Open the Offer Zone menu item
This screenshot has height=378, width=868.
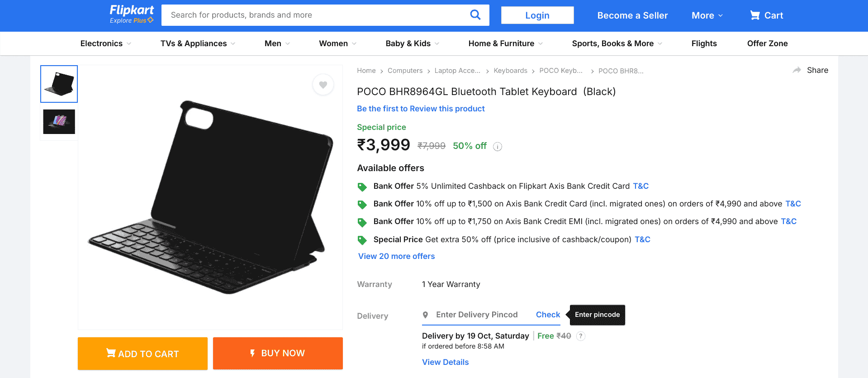[767, 43]
